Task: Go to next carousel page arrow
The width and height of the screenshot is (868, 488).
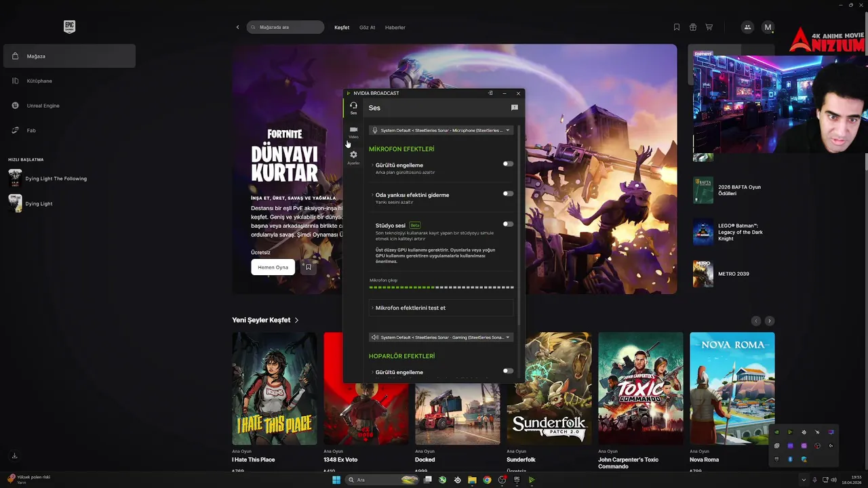Action: pyautogui.click(x=769, y=321)
